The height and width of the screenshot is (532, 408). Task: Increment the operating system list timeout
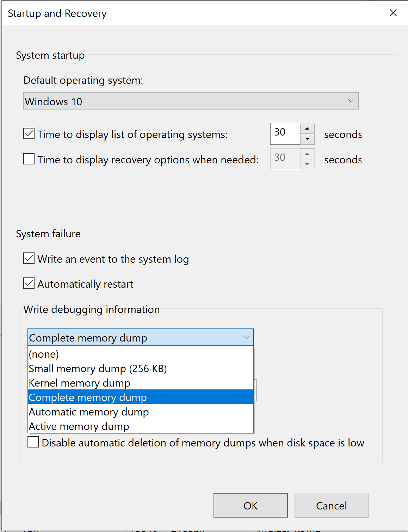[307, 128]
